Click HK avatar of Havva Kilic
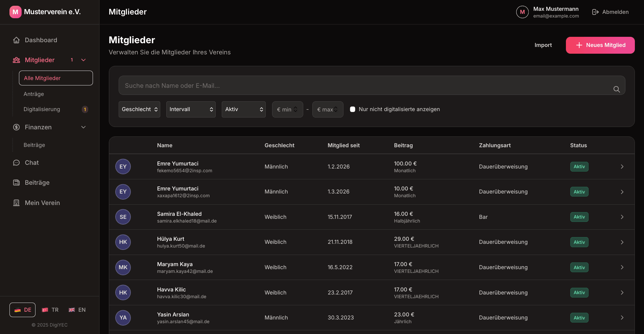 [x=123, y=292]
